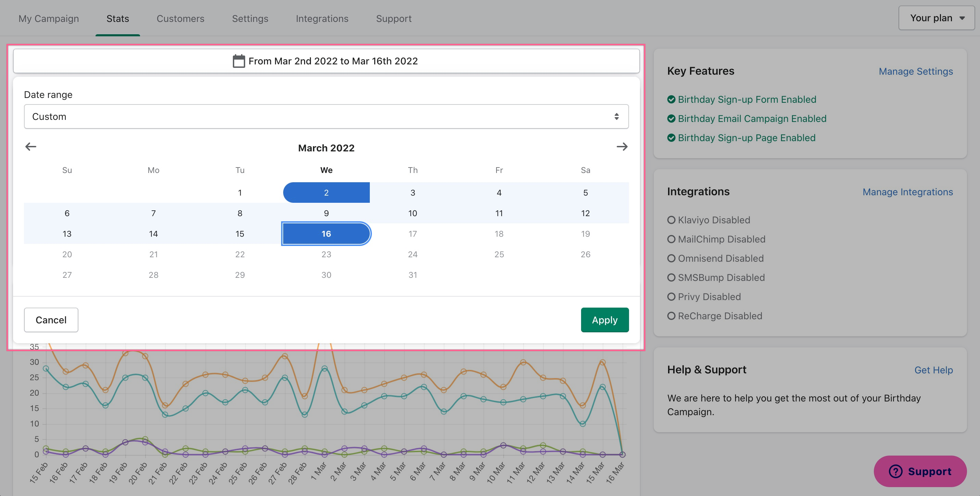Follow the Manage Settings link
The image size is (980, 496).
(x=915, y=71)
